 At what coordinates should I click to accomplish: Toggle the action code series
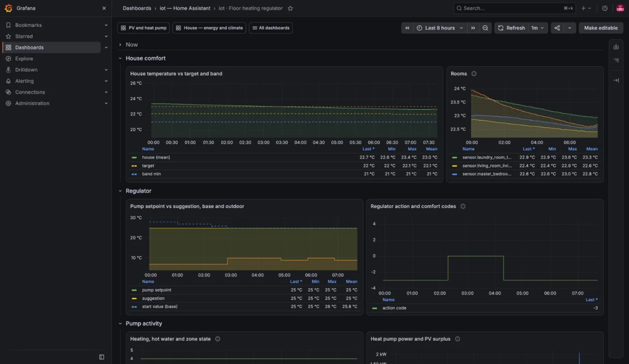tap(394, 308)
